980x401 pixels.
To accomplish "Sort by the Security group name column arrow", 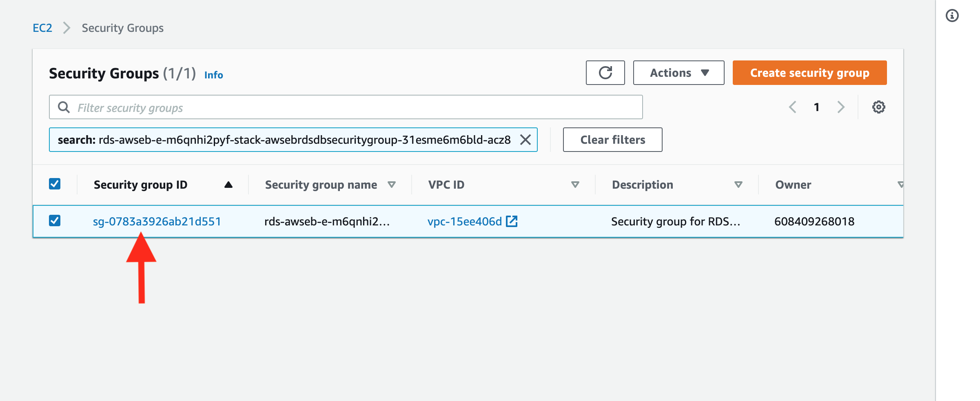I will 392,185.
